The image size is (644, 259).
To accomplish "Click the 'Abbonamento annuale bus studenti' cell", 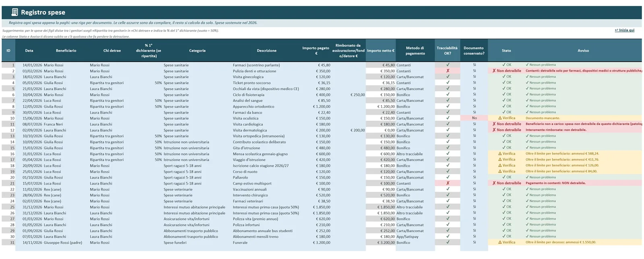I will point(262,230).
